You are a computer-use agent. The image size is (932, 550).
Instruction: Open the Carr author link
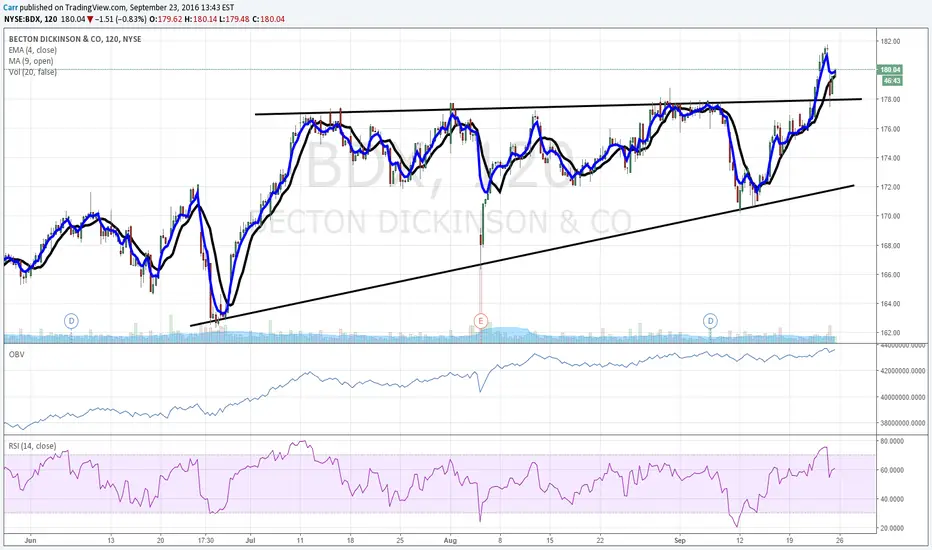pos(10,8)
